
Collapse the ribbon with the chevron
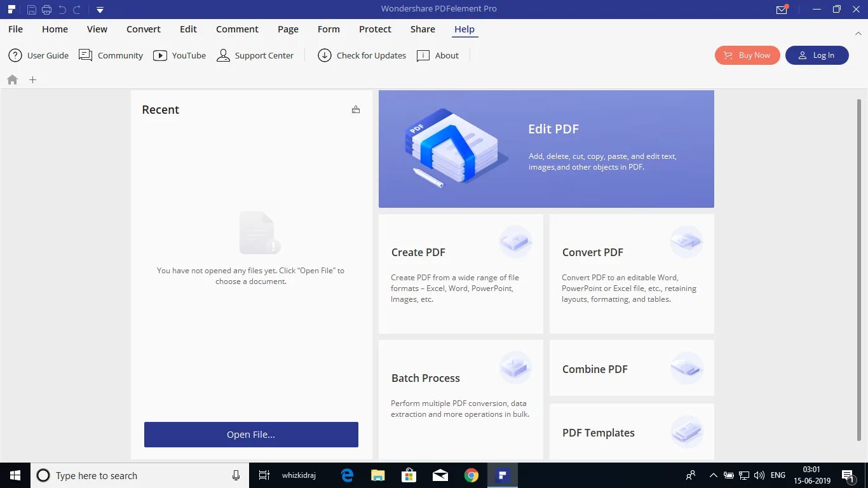(x=858, y=33)
